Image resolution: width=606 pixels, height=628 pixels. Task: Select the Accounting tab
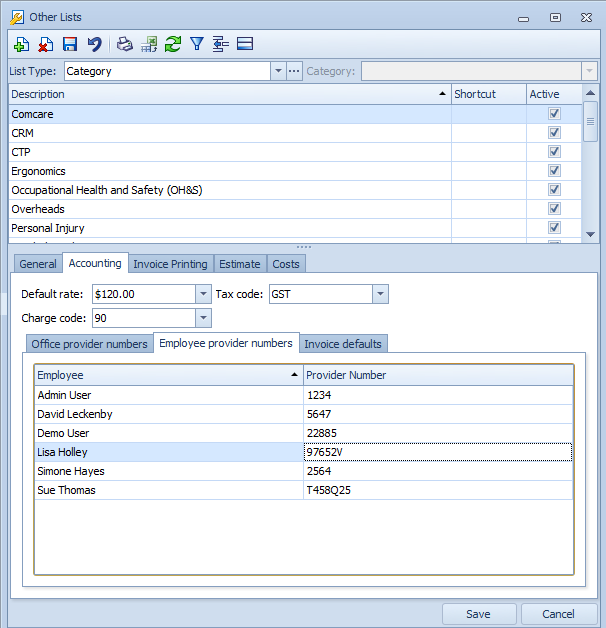pos(95,263)
